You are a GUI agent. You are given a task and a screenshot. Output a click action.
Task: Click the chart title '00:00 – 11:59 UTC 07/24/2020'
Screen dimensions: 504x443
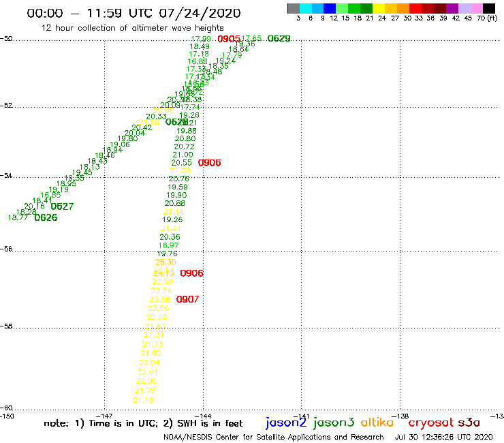(x=133, y=13)
